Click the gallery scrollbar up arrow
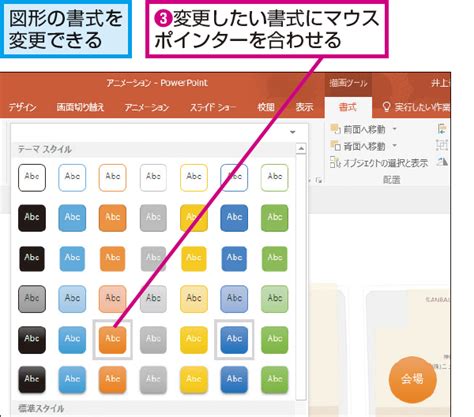The height and width of the screenshot is (417, 474). click(x=301, y=149)
